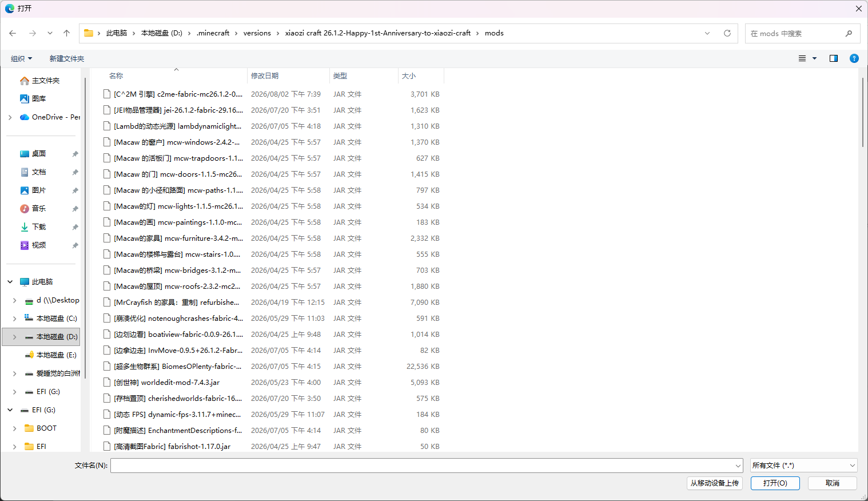Open the 组织 organize menu
The height and width of the screenshot is (501, 868).
coord(22,58)
